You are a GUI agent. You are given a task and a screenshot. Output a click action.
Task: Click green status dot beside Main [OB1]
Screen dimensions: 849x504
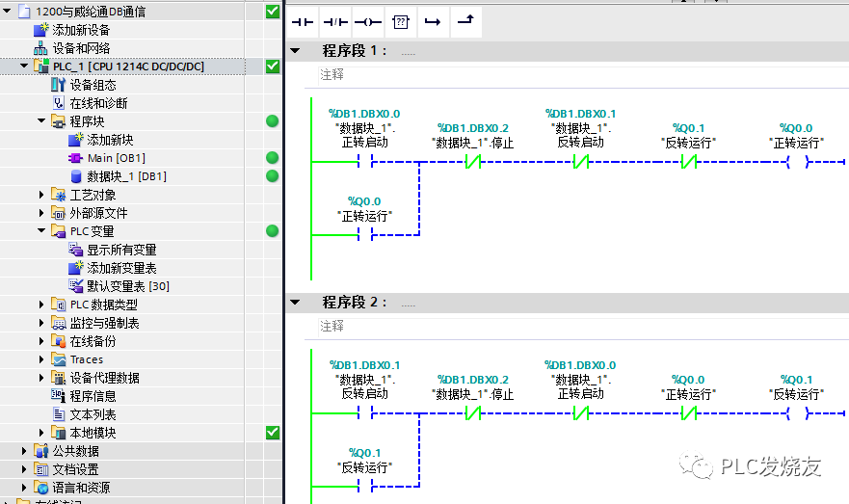point(273,158)
